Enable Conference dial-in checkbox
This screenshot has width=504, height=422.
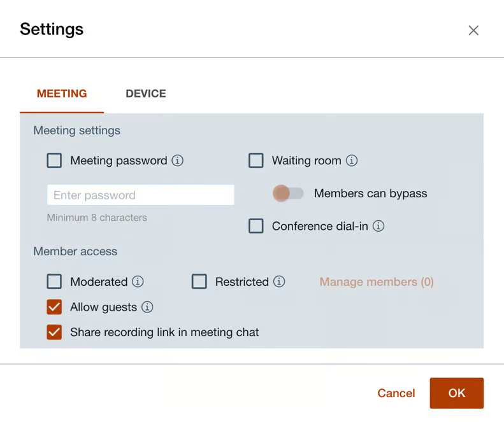pyautogui.click(x=256, y=226)
